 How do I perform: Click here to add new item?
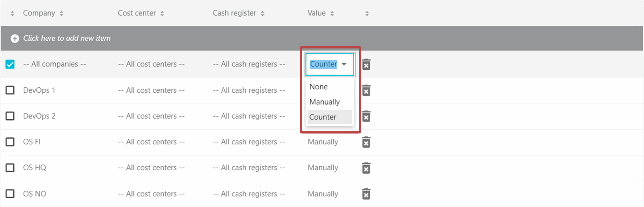tap(67, 38)
